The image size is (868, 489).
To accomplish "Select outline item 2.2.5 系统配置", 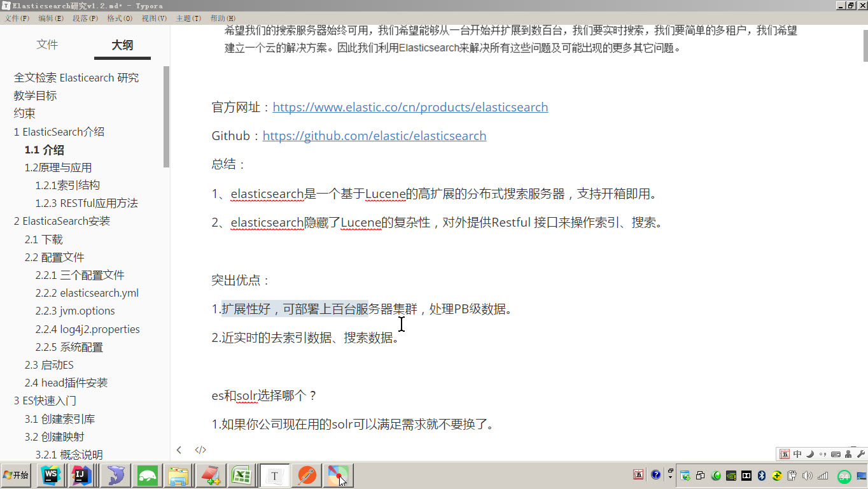I will [x=69, y=347].
